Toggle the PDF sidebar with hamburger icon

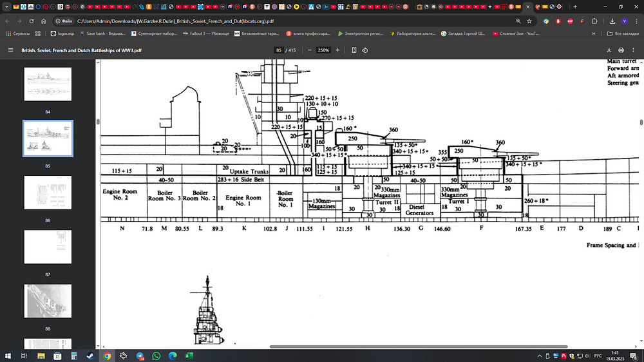(10, 50)
